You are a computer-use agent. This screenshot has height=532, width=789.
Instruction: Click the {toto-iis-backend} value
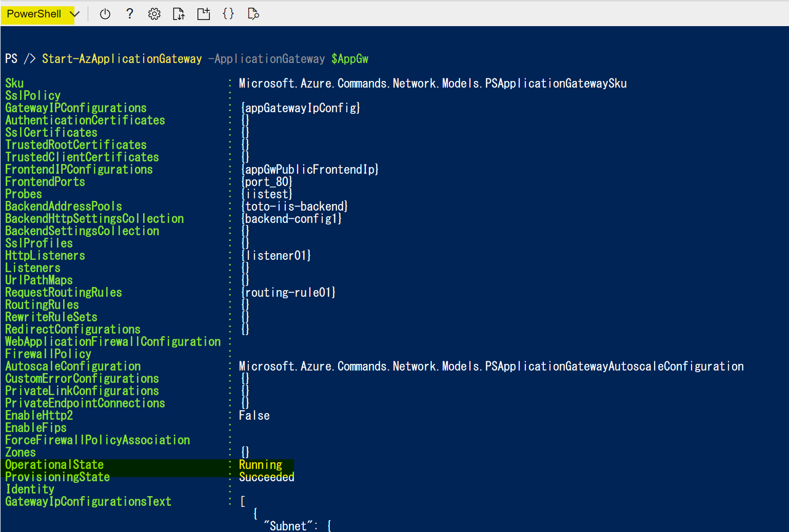click(294, 207)
